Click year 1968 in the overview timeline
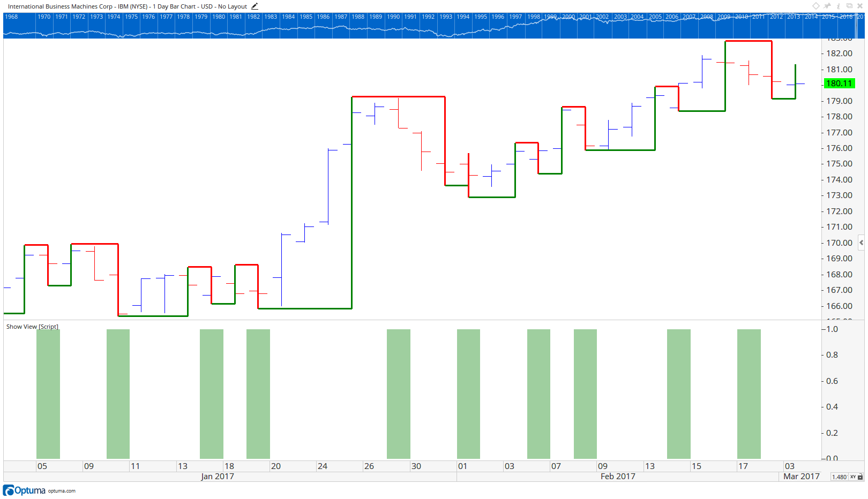868x499 pixels. [x=11, y=17]
